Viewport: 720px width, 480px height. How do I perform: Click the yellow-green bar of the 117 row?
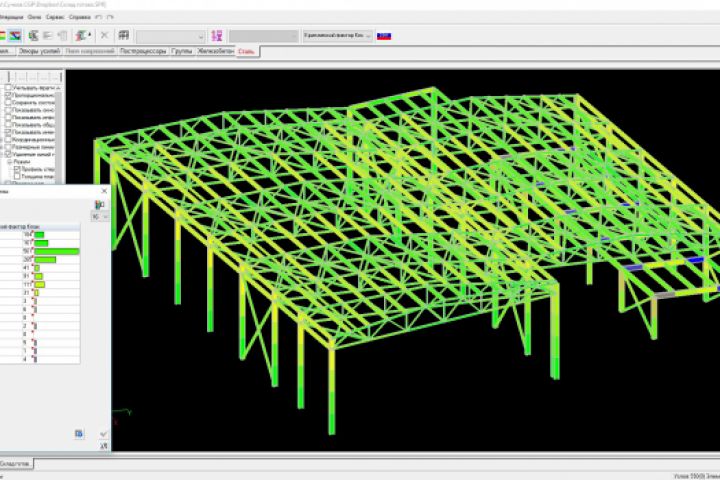(39, 284)
